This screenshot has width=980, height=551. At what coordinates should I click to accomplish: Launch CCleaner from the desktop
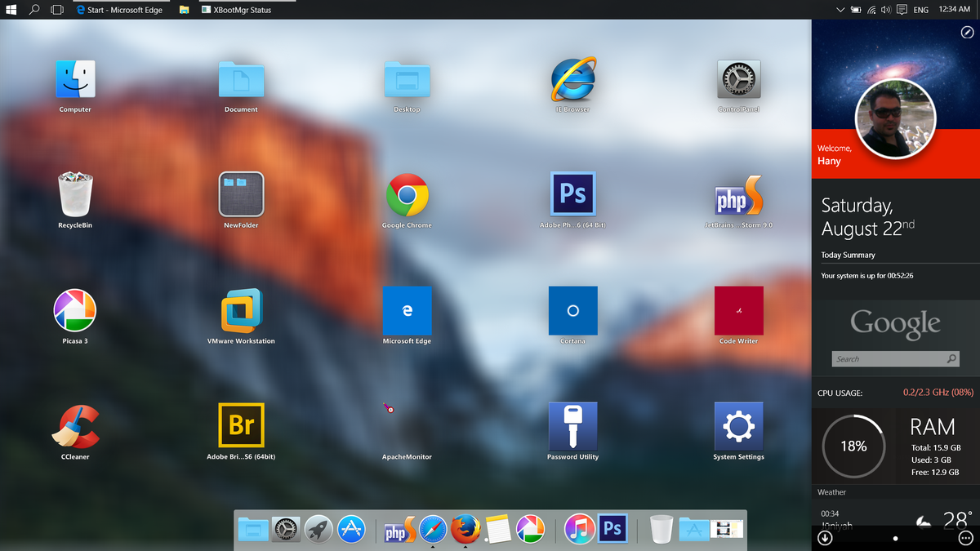pos(75,426)
